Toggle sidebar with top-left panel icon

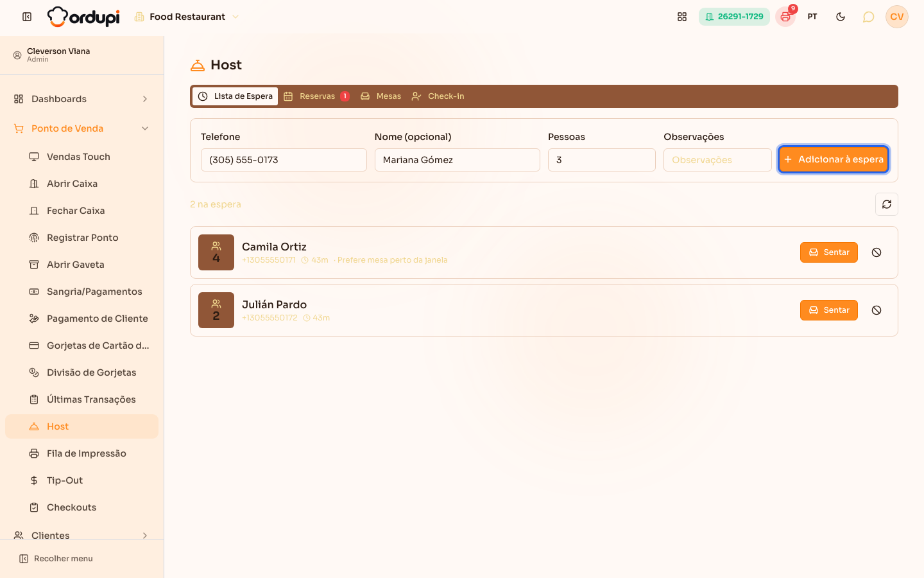[27, 17]
